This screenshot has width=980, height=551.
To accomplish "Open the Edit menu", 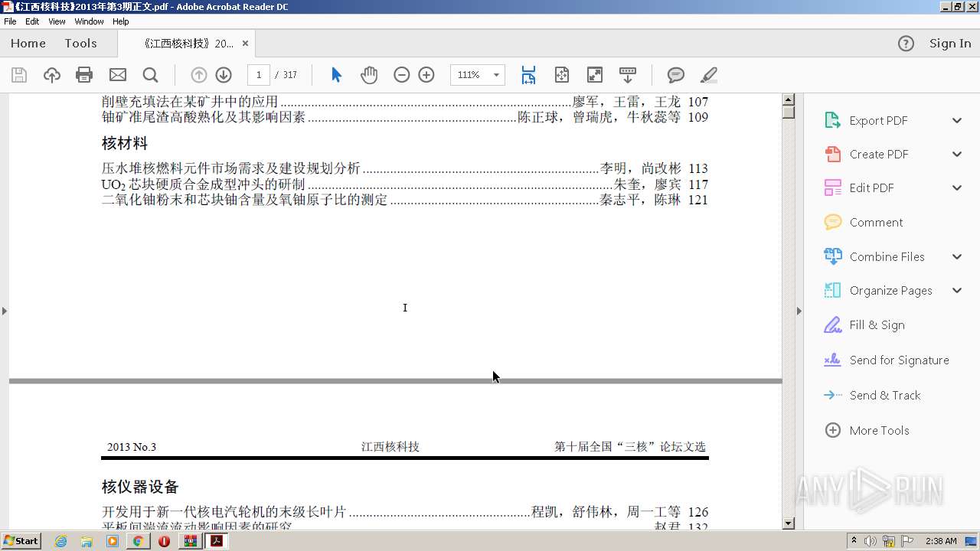I will click(32, 21).
